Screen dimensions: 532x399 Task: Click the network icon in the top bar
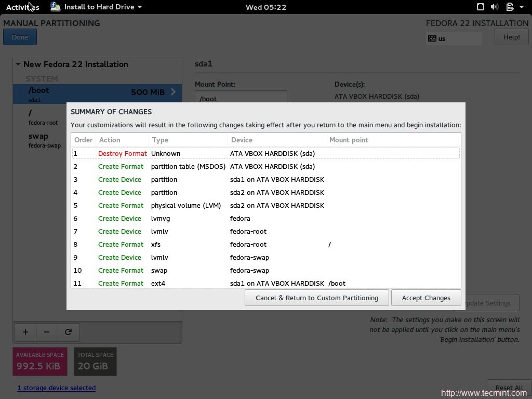pos(480,7)
